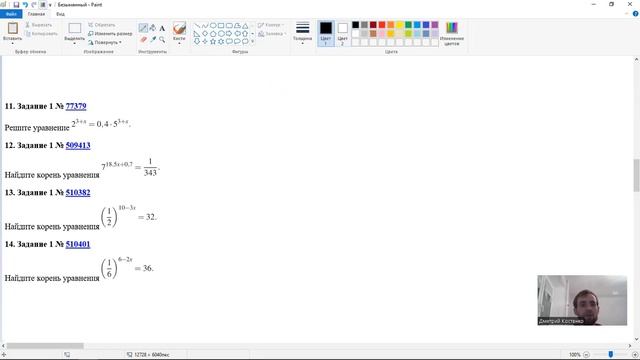Choose the Right arrow shape
Image resolution: width=640 pixels, height=360 pixels.
pyautogui.click(x=229, y=33)
